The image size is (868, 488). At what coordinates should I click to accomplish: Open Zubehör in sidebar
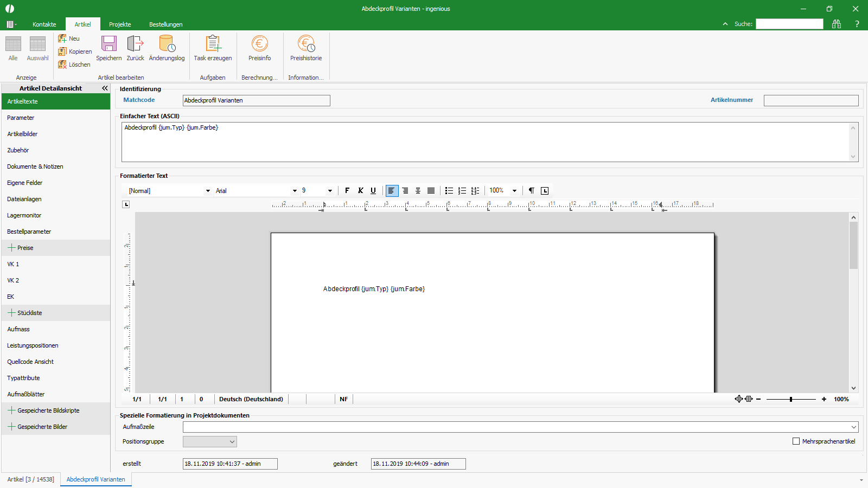point(55,150)
